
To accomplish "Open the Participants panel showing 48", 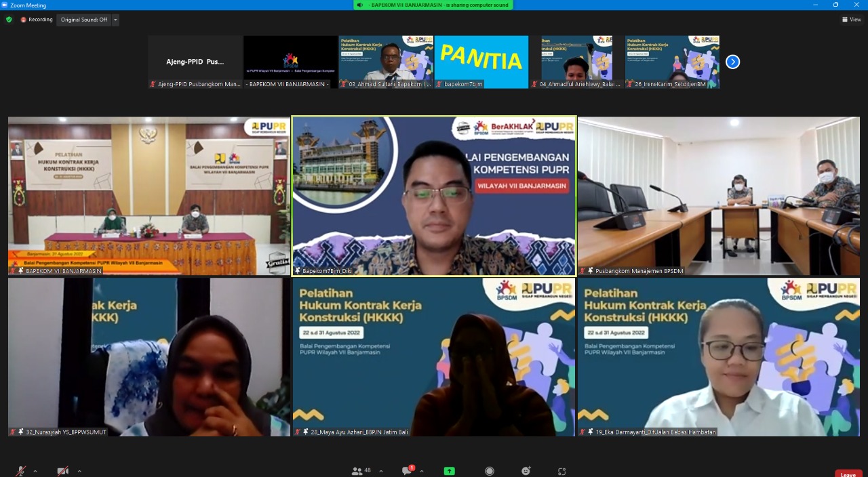I will (x=357, y=471).
